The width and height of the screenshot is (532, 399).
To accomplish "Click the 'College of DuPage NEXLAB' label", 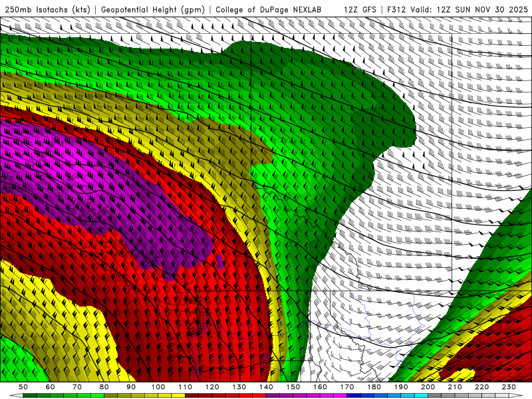I will [x=268, y=9].
